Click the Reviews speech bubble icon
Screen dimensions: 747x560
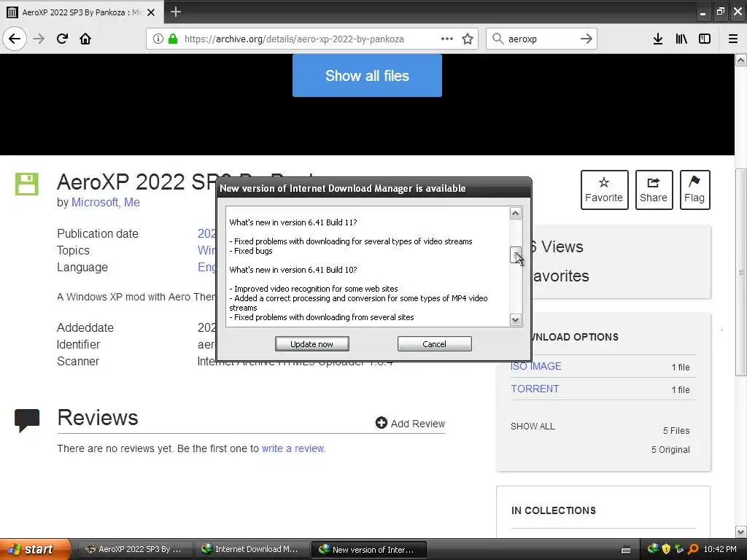coord(27,420)
